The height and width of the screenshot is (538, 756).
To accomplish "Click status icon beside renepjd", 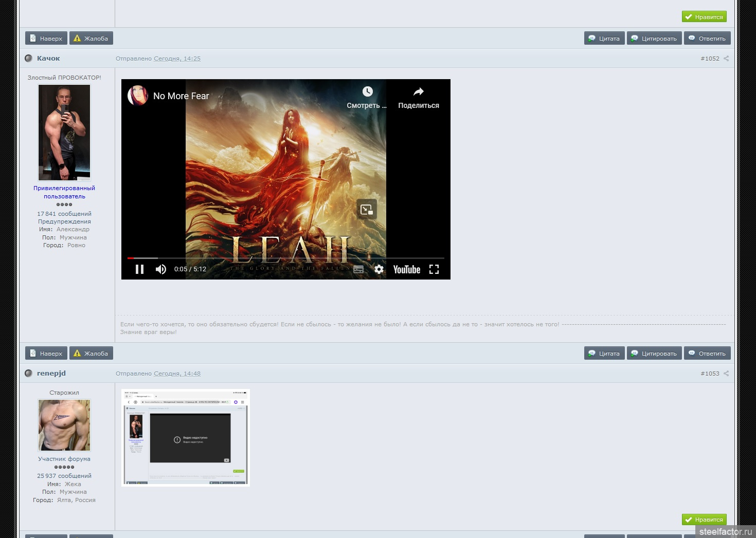I will pyautogui.click(x=29, y=373).
